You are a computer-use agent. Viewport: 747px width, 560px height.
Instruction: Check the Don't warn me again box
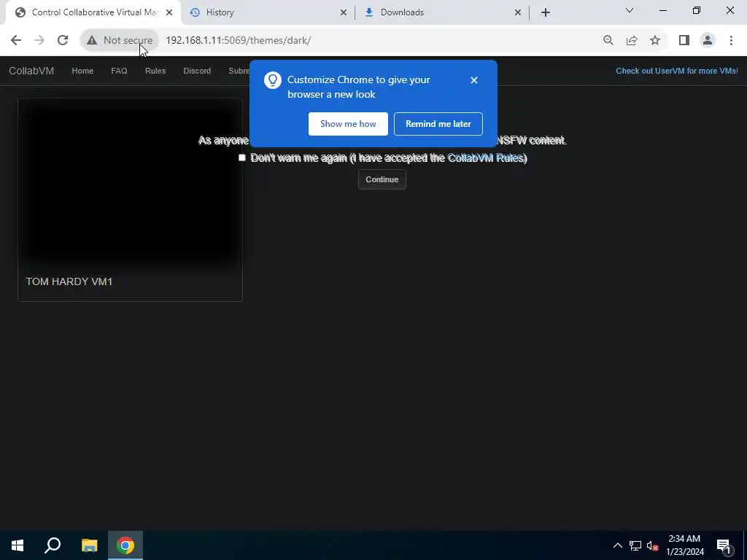click(242, 157)
